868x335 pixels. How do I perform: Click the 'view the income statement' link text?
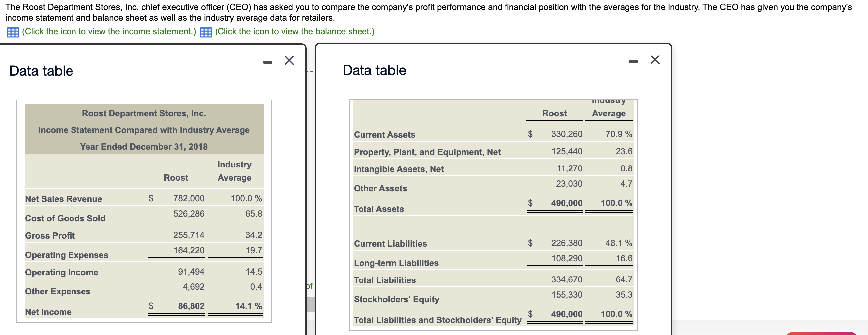109,31
